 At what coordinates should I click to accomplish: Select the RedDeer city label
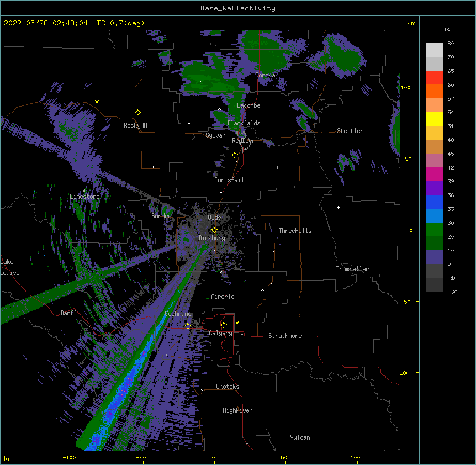243,141
